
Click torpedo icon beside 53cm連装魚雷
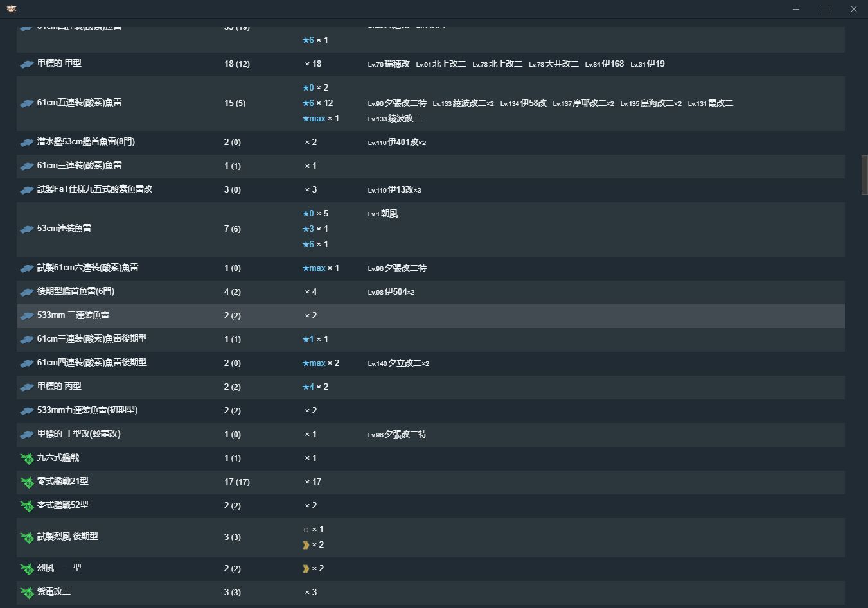click(x=26, y=229)
